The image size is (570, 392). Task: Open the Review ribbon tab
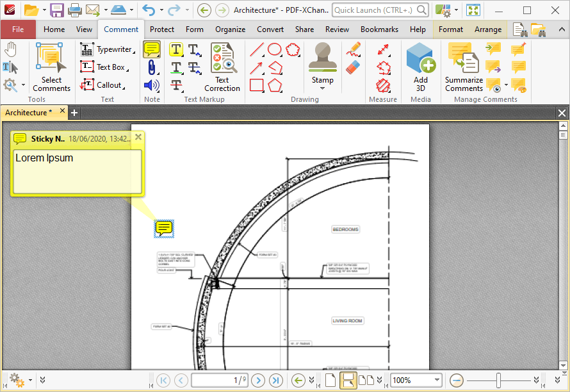click(337, 29)
